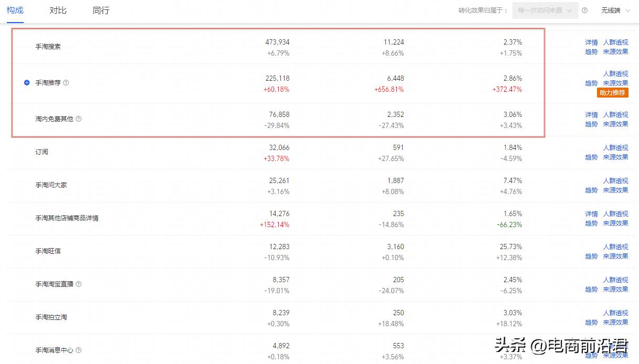Image resolution: width=639 pixels, height=364 pixels.
Task: Open 来源效果 for 淘内免费其他 row
Action: click(615, 124)
